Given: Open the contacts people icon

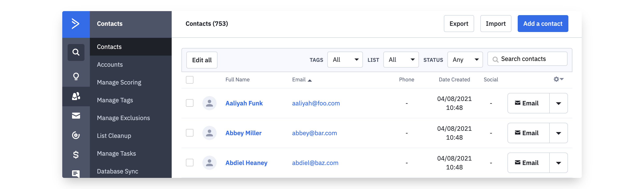Looking at the screenshot, I should click(x=76, y=96).
